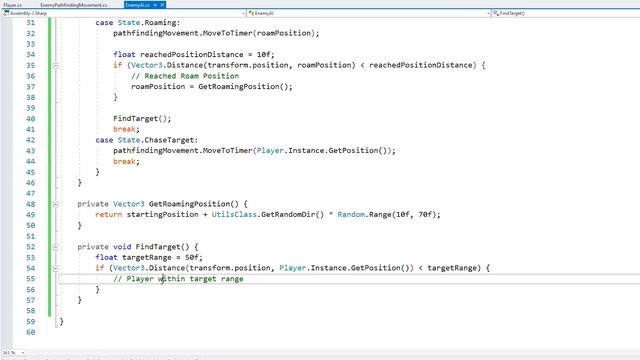640x360 pixels.
Task: Switch to the EnemyPathfindingMovement.cs tab
Action: (74, 5)
